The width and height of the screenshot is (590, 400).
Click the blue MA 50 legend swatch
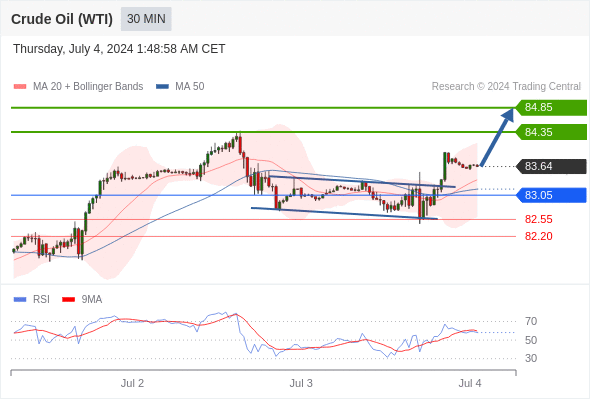click(x=162, y=87)
